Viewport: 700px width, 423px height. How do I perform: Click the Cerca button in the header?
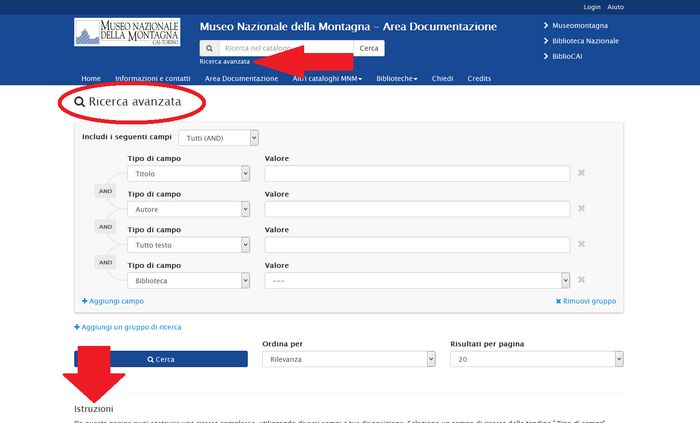coord(369,48)
